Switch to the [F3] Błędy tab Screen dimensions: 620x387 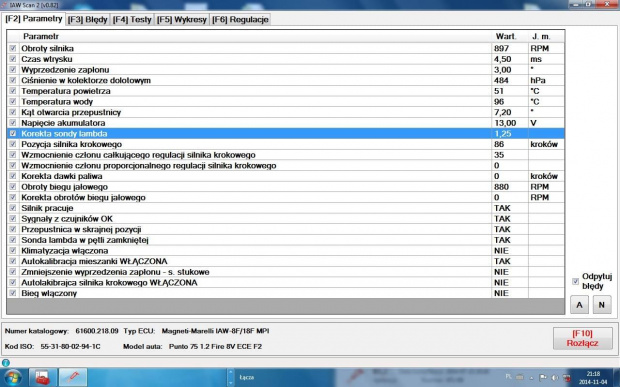pyautogui.click(x=88, y=19)
